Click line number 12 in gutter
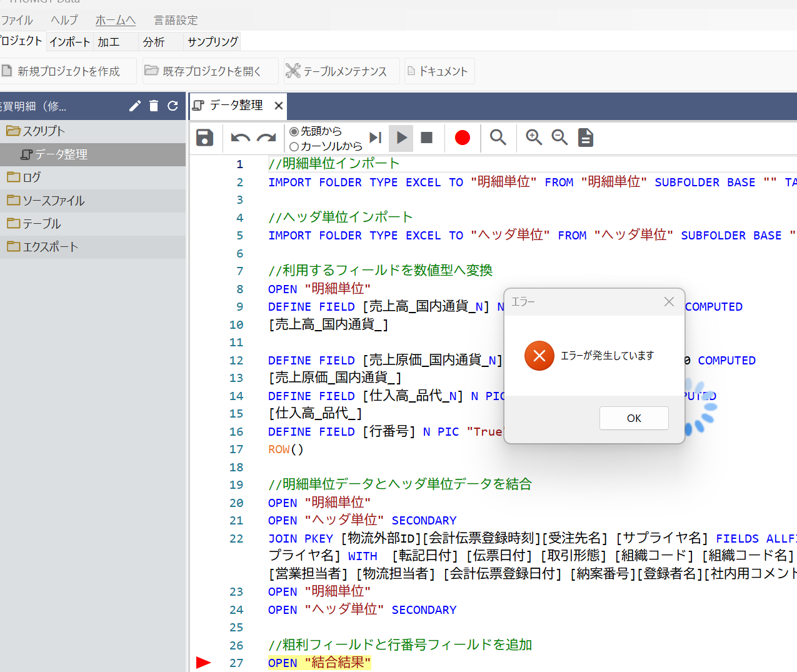Image resolution: width=797 pixels, height=672 pixels. tap(236, 361)
